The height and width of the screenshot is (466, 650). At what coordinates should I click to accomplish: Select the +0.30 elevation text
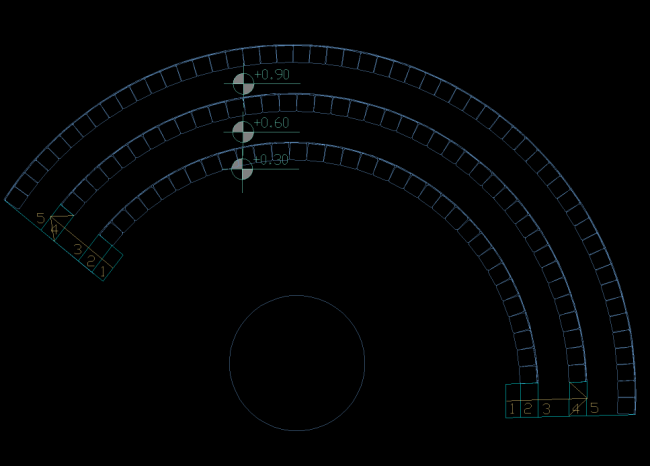pyautogui.click(x=271, y=160)
